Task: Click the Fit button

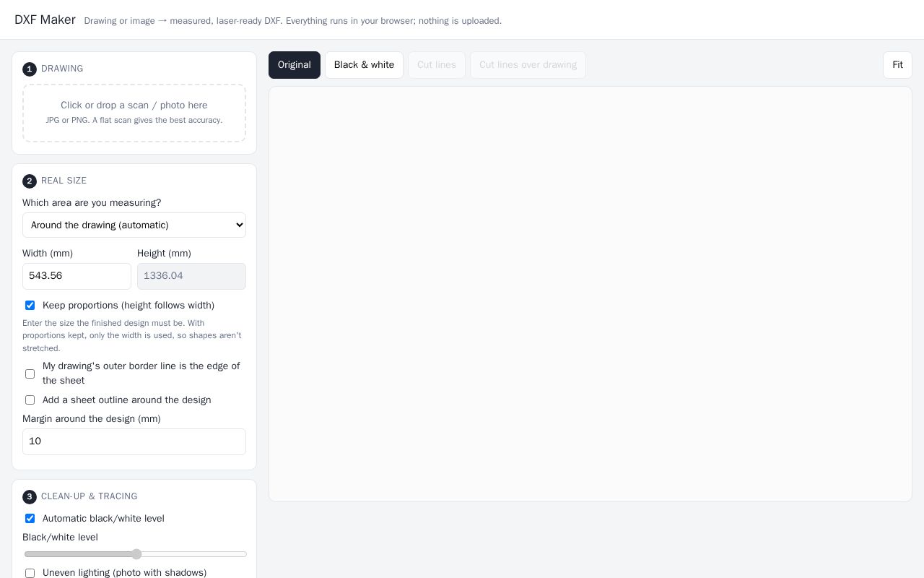Action: click(897, 65)
